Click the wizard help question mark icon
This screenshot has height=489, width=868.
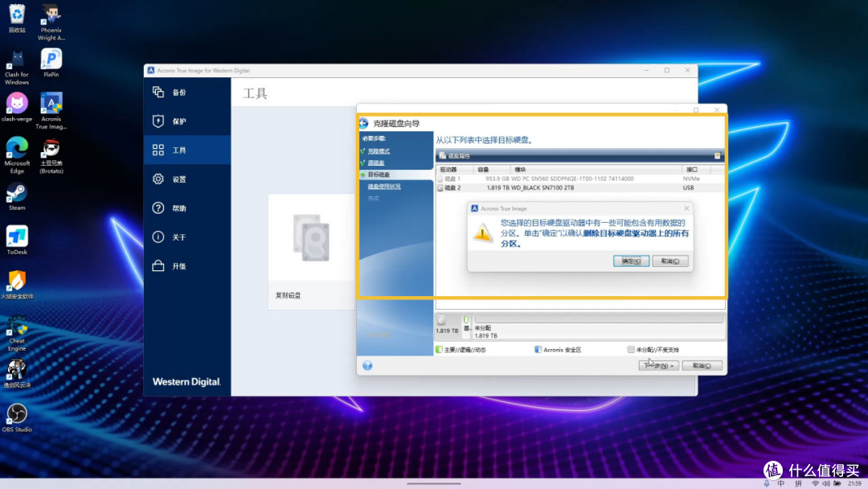click(x=367, y=365)
